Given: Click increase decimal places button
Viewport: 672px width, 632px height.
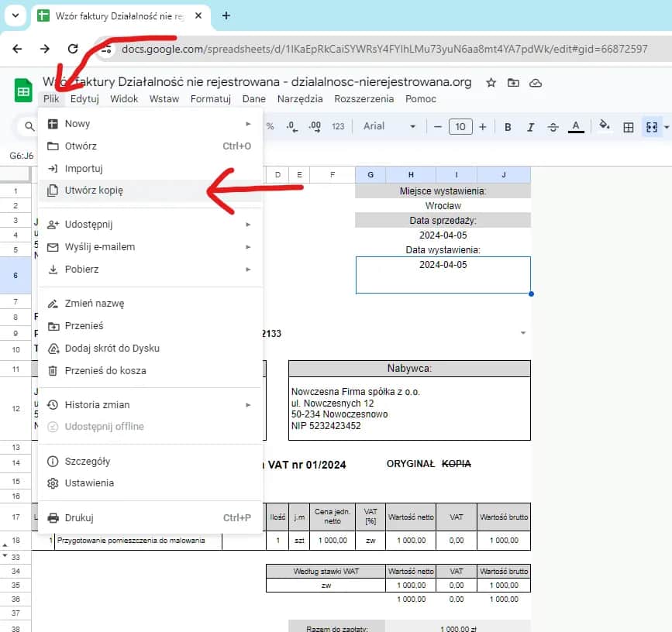Looking at the screenshot, I should click(315, 126).
